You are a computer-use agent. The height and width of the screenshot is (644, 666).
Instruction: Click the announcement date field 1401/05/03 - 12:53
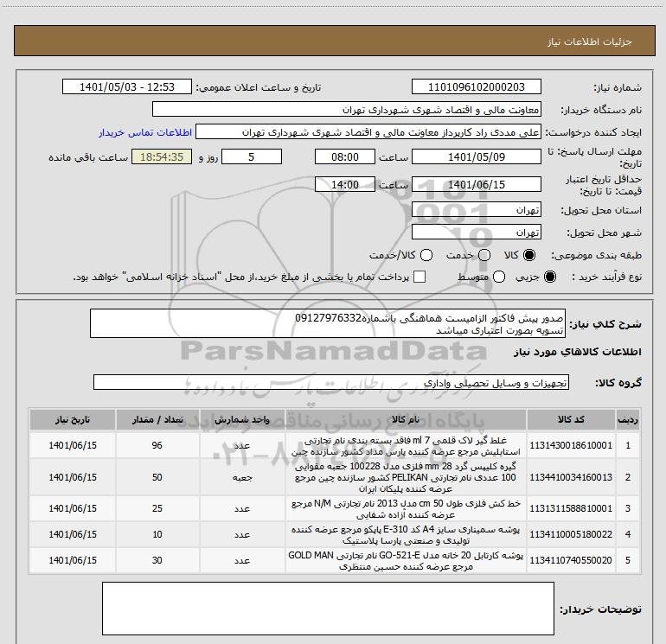[127, 86]
